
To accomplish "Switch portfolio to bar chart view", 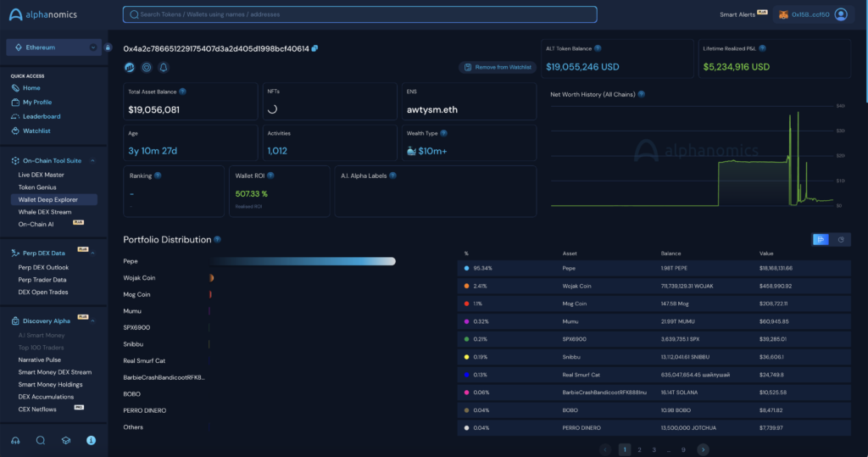I will [821, 240].
